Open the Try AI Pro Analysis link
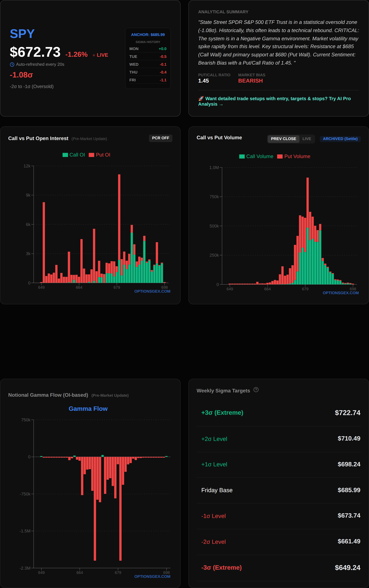This screenshot has height=588, width=369. 274,101
